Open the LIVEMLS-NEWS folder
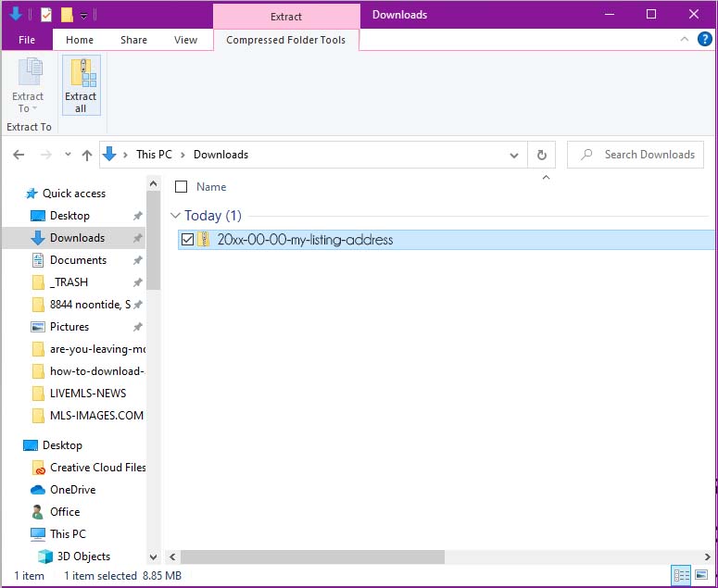 [88, 393]
